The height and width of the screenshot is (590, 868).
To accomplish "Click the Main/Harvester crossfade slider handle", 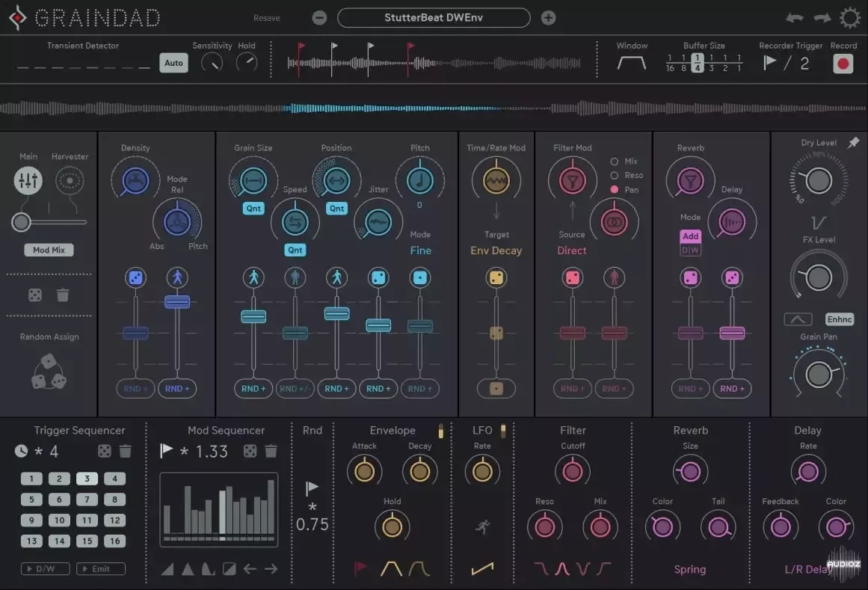I will pos(21,222).
